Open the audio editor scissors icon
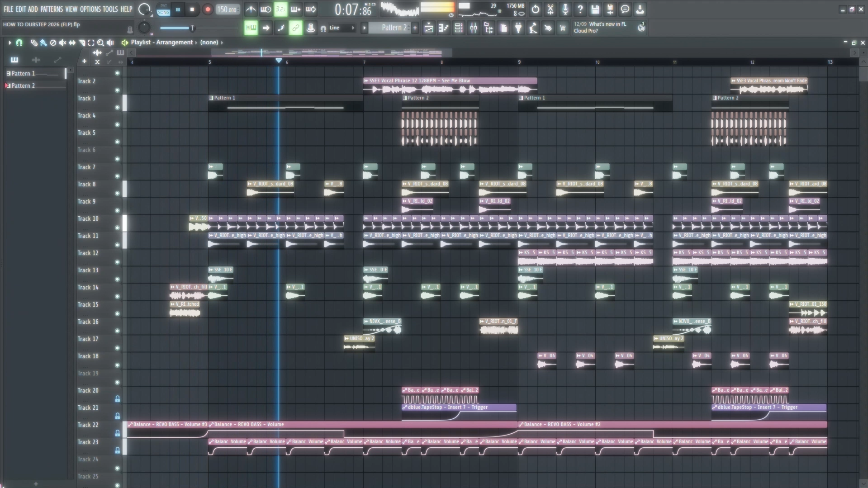The height and width of the screenshot is (488, 868). coord(550,9)
